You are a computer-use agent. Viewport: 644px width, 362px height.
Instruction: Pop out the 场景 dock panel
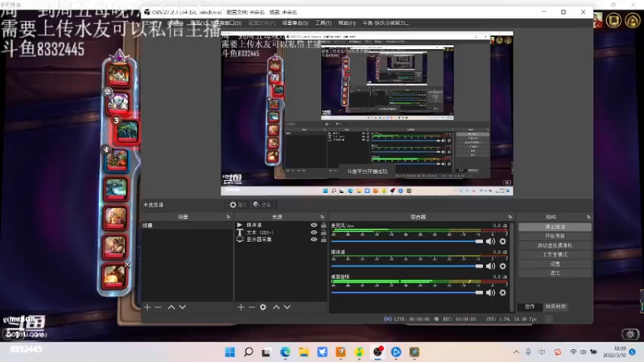(x=229, y=216)
